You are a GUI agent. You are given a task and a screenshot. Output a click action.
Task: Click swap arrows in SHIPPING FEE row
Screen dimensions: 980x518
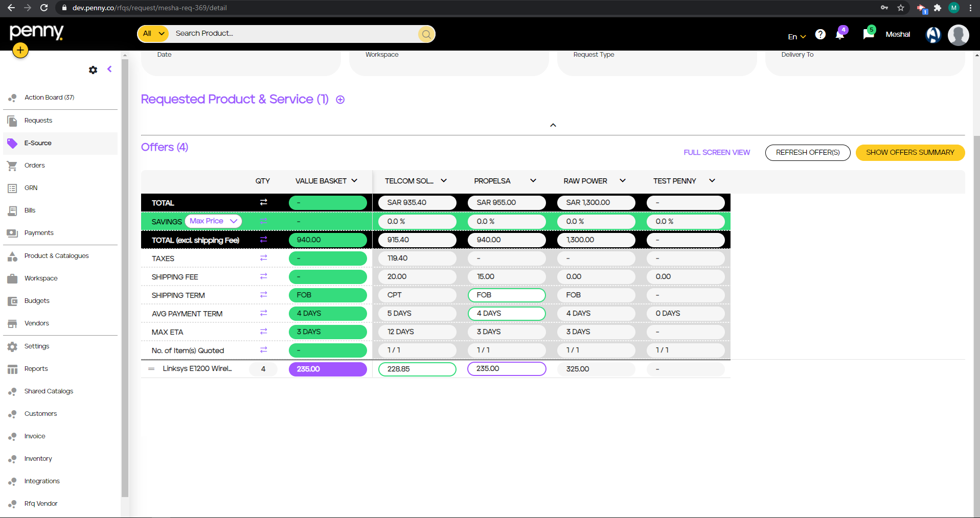click(x=263, y=276)
